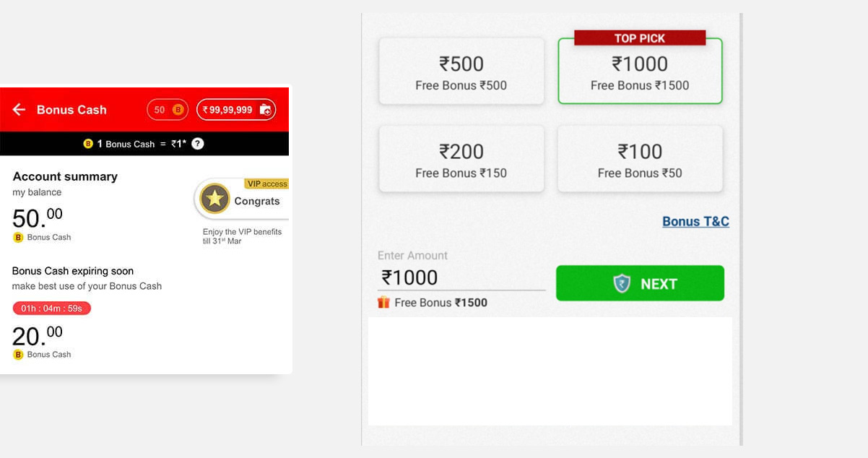Click the Enter Amount input field
This screenshot has width=868, height=458.
pos(461,277)
